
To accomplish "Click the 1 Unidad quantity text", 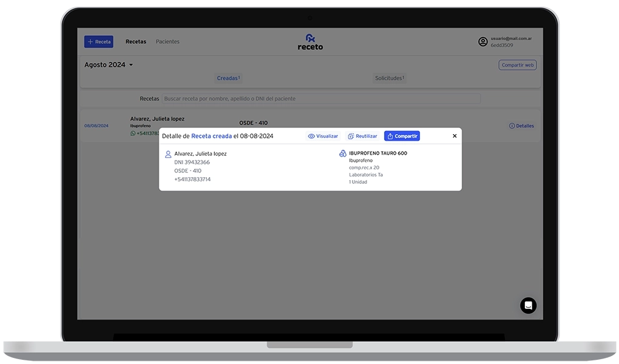I will pos(358,182).
